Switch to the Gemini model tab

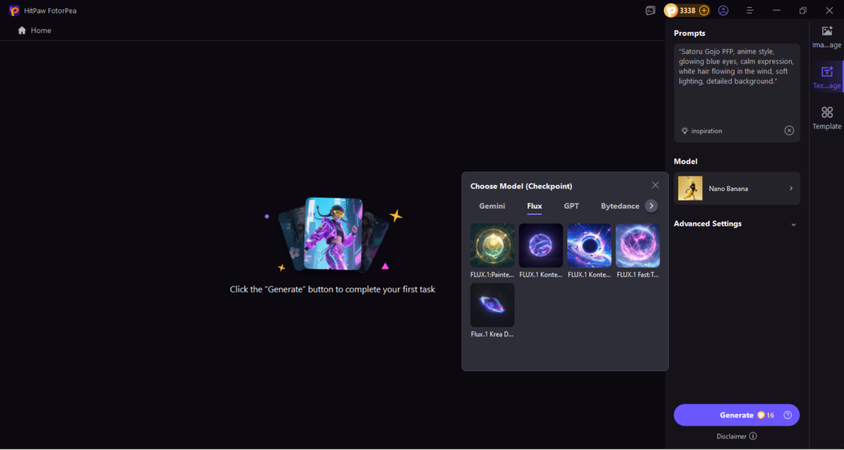coord(492,206)
